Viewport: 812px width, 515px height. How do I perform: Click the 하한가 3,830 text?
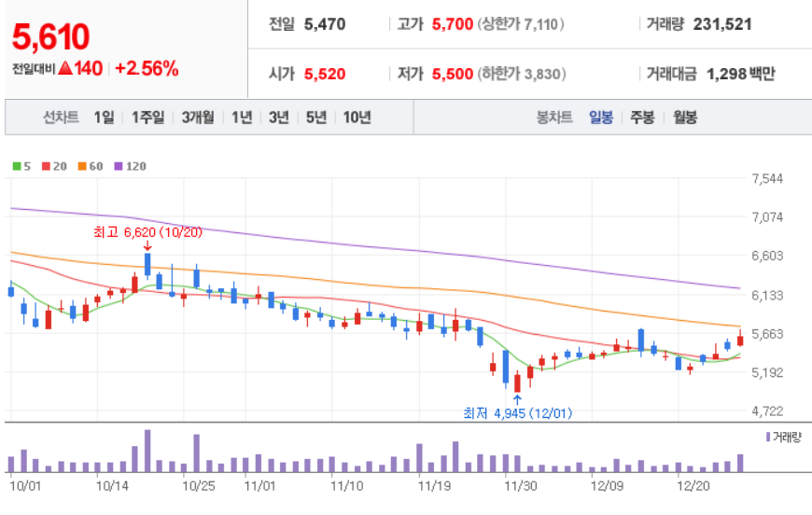522,74
